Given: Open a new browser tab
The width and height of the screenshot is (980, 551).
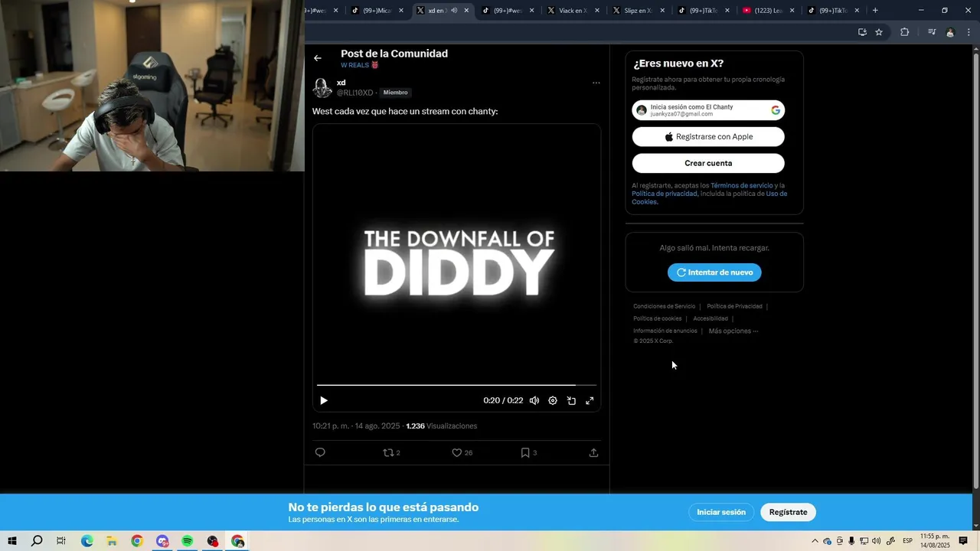Looking at the screenshot, I should 875,11.
